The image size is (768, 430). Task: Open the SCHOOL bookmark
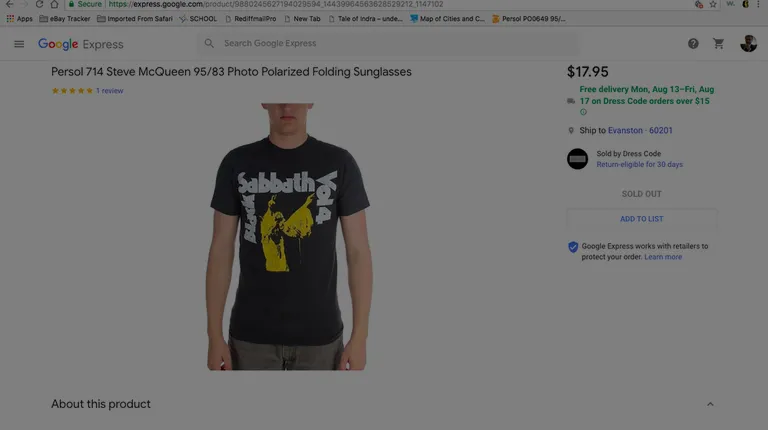(x=198, y=19)
